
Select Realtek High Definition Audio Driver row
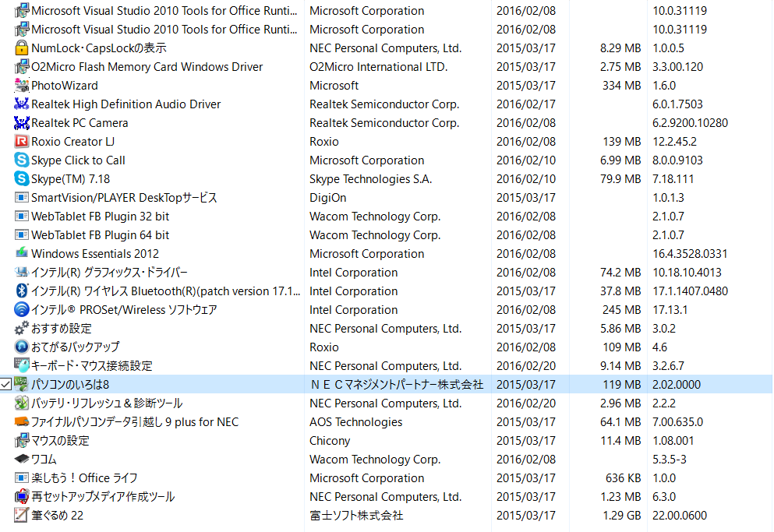coord(125,104)
